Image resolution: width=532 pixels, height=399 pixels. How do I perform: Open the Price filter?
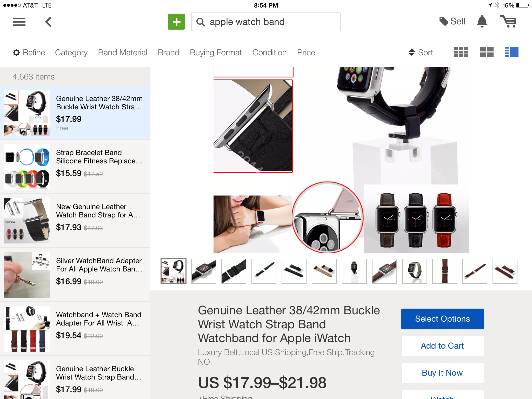tap(306, 52)
